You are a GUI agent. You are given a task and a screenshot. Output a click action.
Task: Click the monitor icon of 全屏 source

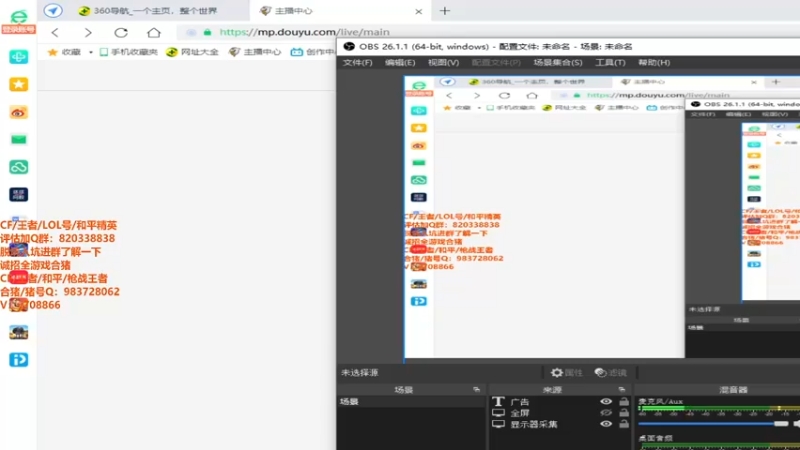[x=498, y=413]
